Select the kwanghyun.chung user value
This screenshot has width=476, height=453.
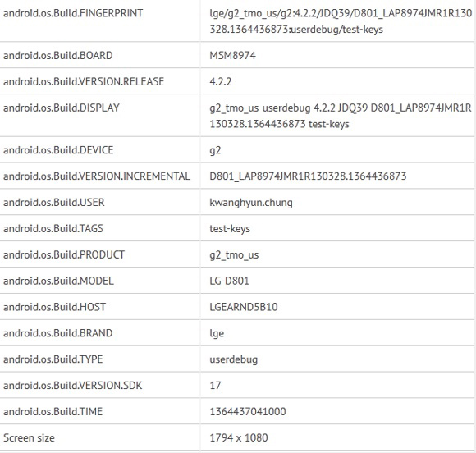coord(251,203)
